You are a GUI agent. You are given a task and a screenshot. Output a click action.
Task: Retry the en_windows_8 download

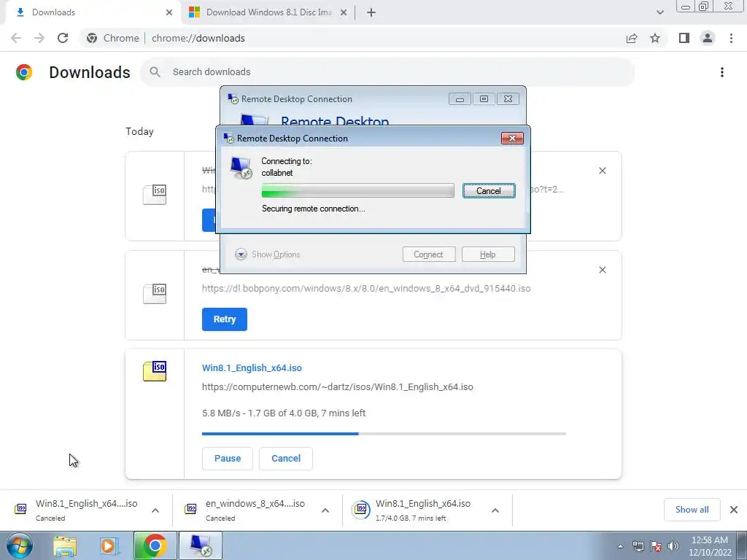(x=225, y=319)
